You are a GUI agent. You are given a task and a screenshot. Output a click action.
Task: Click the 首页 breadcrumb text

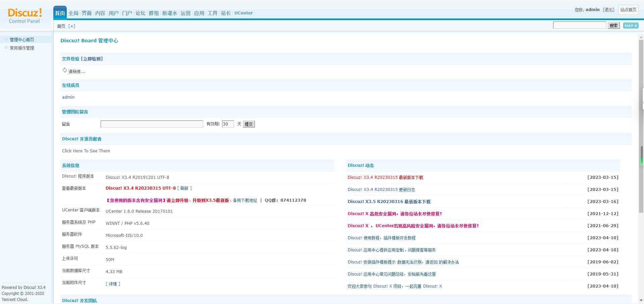tap(61, 26)
